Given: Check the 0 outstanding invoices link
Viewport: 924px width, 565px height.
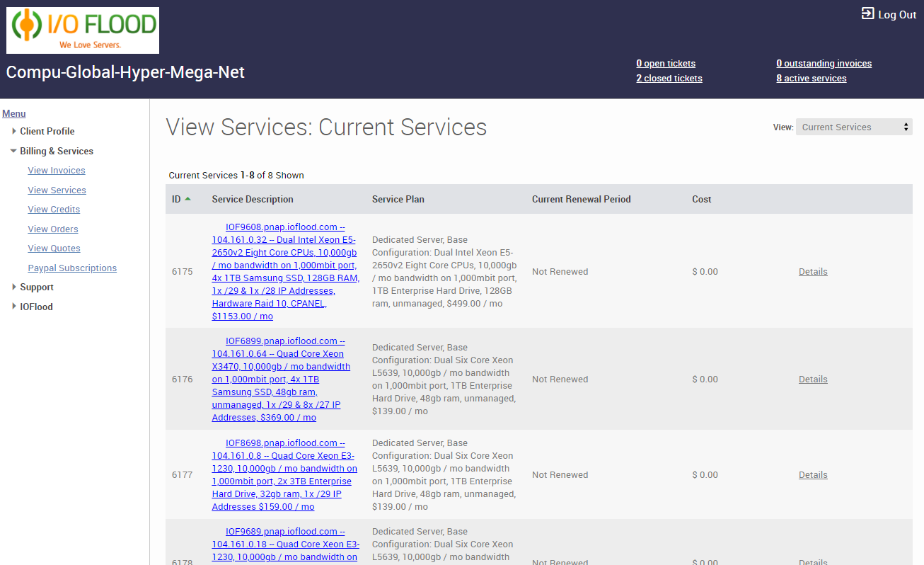Looking at the screenshot, I should (824, 63).
